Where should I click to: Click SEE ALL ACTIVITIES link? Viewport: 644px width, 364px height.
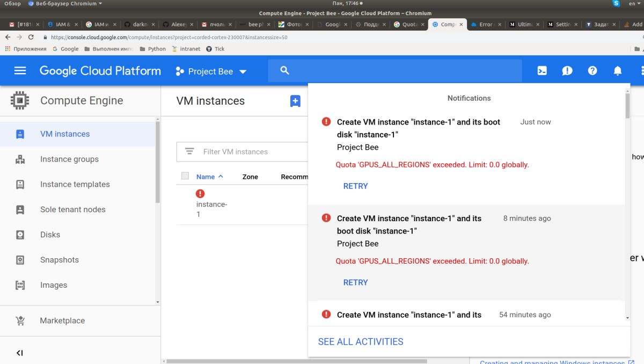(x=361, y=341)
